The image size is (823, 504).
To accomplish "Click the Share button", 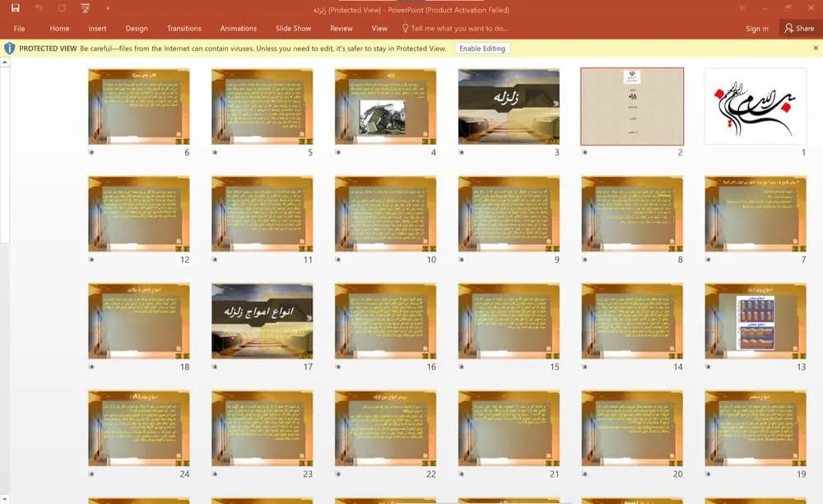I will [799, 28].
